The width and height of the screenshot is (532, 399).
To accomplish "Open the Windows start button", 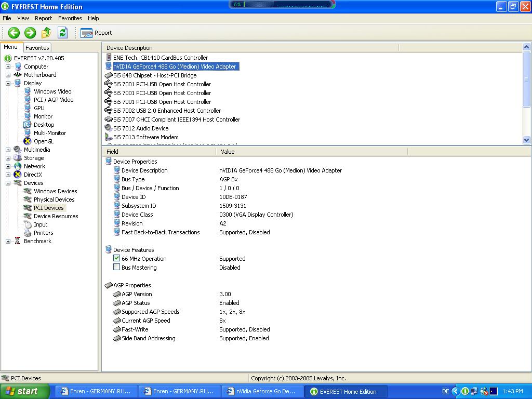I will (25, 392).
